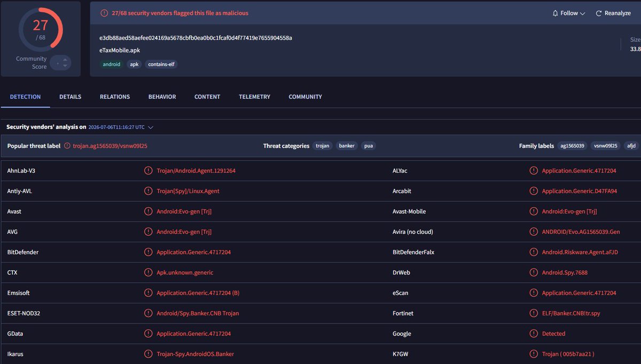Click the alert icon beside 27/68 security vendors
The image size is (641, 364).
[104, 13]
